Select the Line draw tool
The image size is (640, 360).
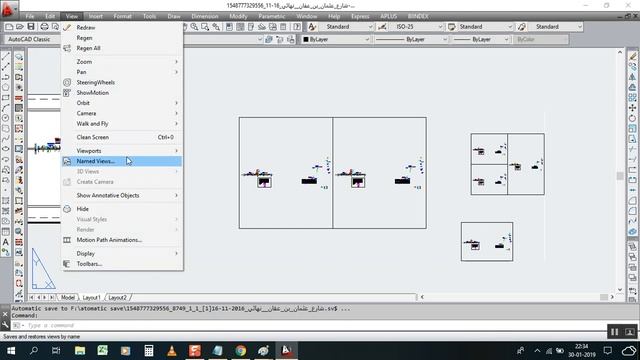[x=6, y=56]
